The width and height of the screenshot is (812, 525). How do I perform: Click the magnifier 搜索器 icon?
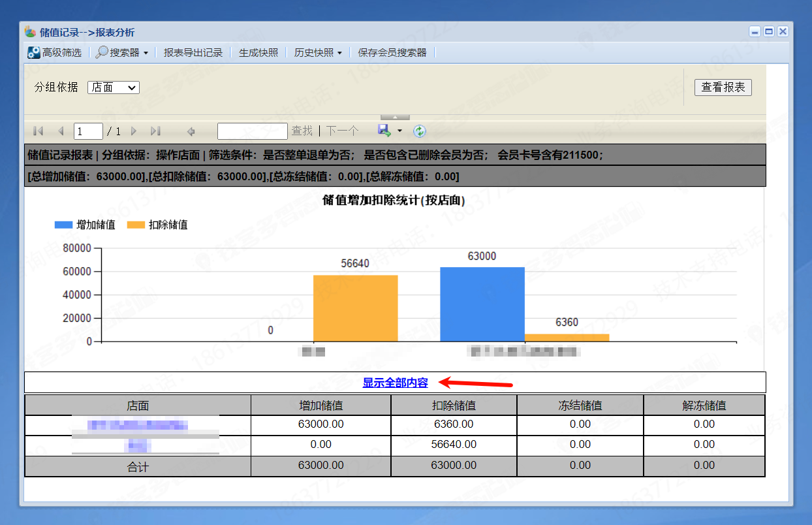[102, 52]
